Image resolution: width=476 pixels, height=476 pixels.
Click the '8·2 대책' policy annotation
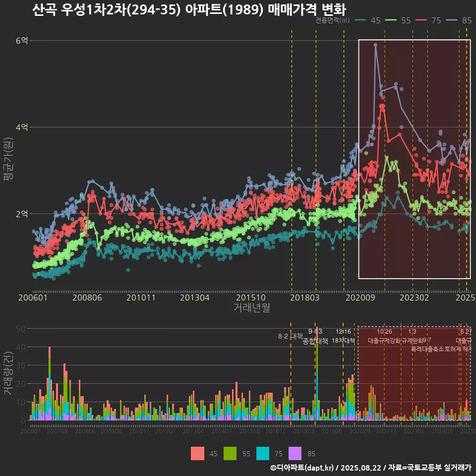291,336
